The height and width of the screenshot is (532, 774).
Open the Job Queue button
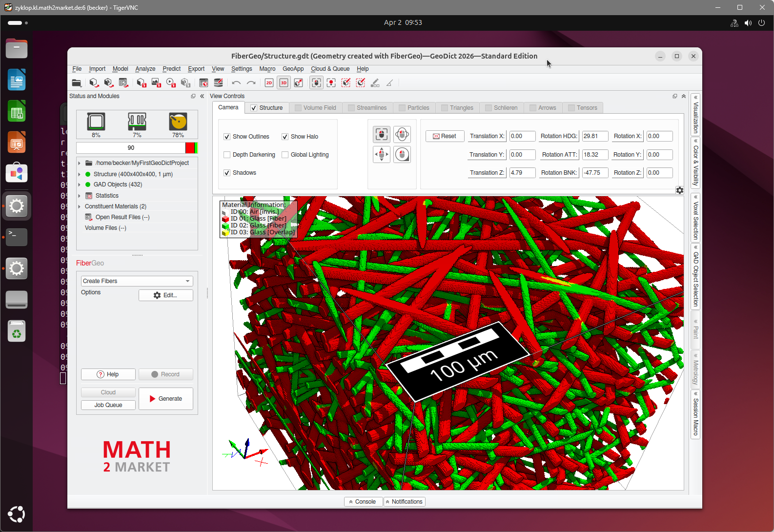coord(108,405)
